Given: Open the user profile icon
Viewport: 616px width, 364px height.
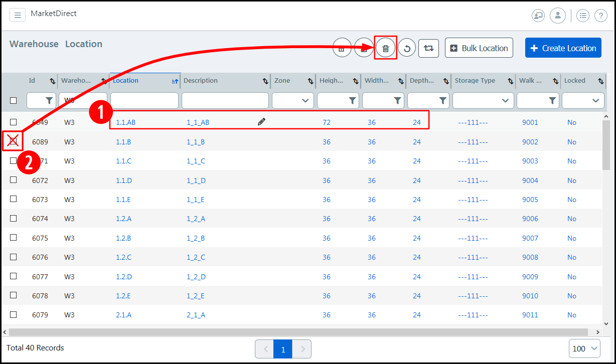Looking at the screenshot, I should [557, 16].
